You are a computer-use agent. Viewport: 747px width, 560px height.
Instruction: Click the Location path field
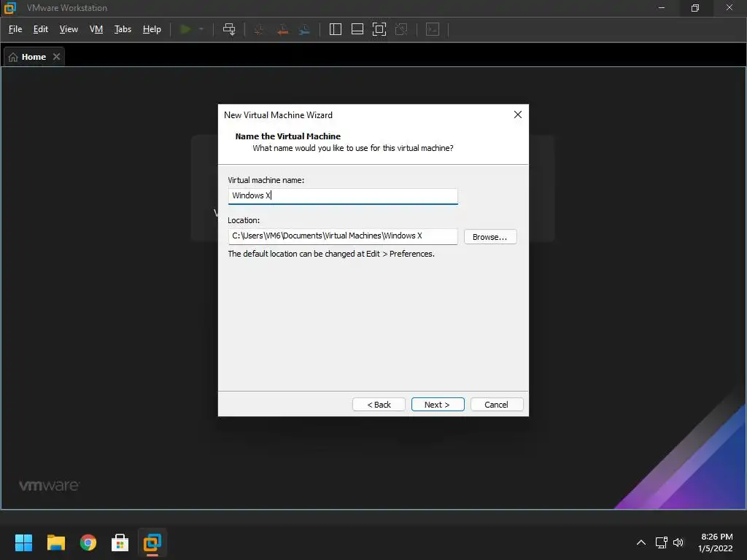click(x=343, y=236)
